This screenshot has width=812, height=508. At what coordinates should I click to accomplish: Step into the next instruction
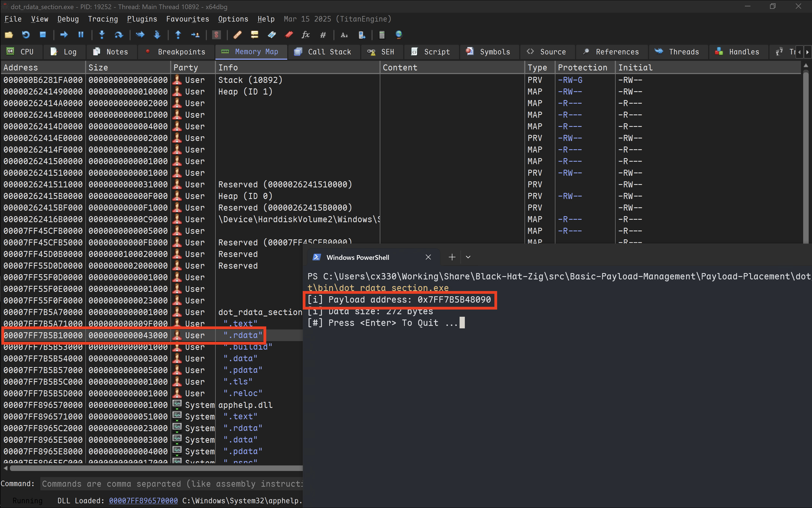pyautogui.click(x=102, y=35)
